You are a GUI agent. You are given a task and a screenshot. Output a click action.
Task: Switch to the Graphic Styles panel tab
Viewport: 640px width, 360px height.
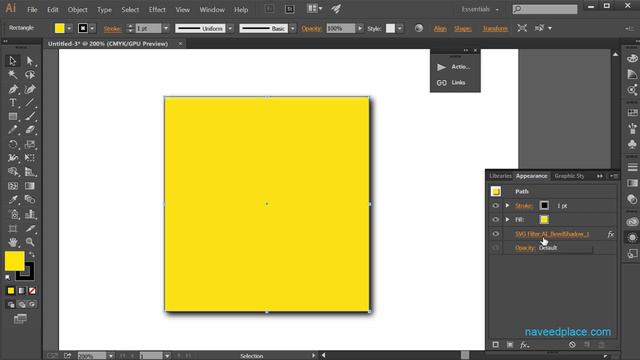point(569,176)
